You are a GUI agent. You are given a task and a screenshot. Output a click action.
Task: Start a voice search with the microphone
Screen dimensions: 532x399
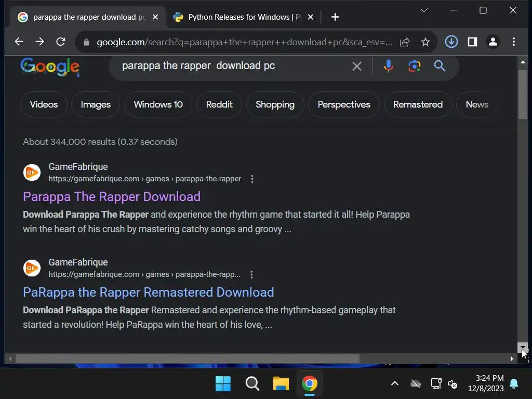[389, 66]
